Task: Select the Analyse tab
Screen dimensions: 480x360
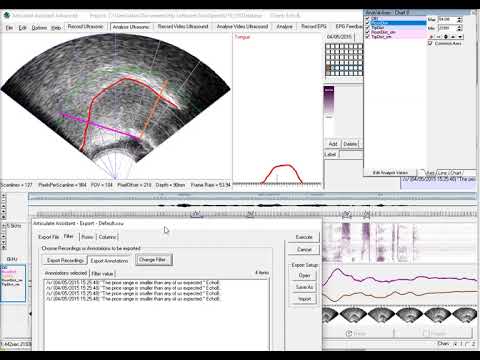Action: tap(284, 26)
